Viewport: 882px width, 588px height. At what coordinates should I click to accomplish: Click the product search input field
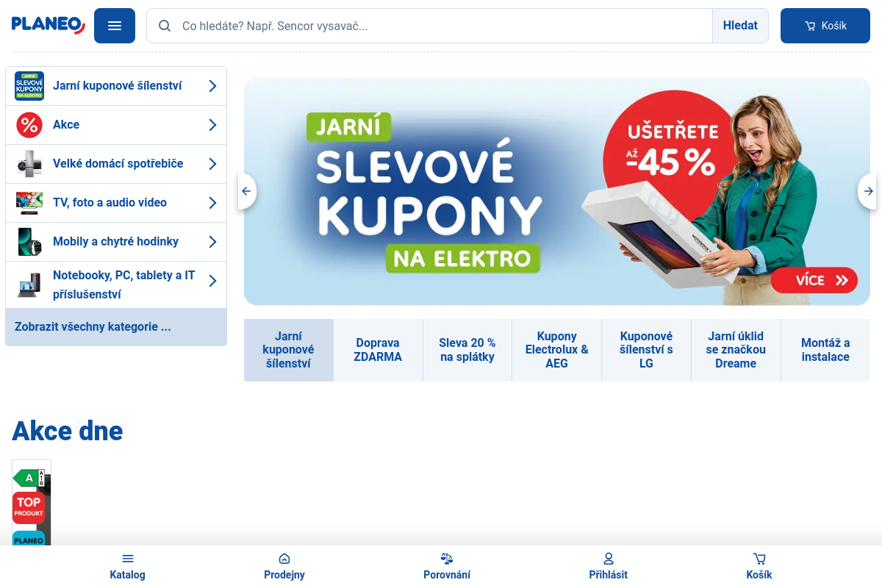pos(441,26)
